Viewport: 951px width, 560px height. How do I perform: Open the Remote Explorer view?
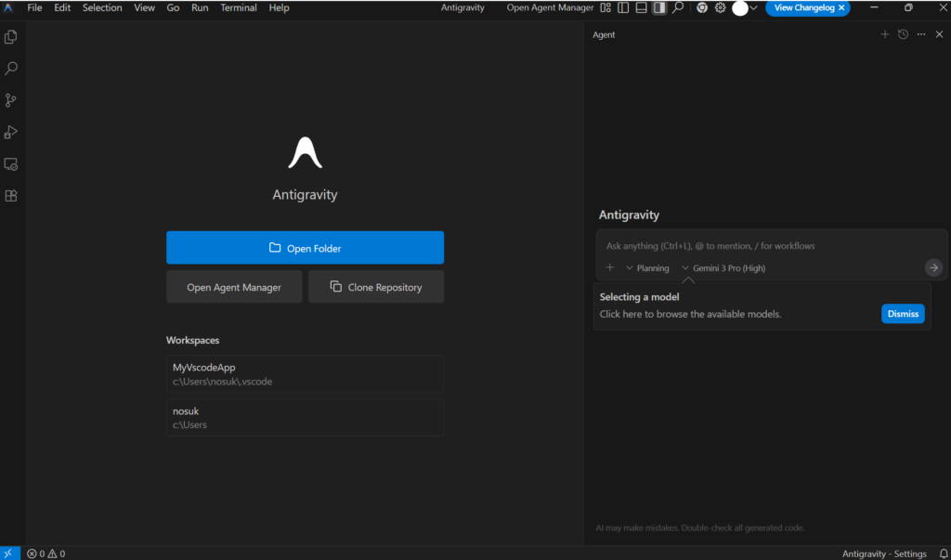(x=11, y=164)
